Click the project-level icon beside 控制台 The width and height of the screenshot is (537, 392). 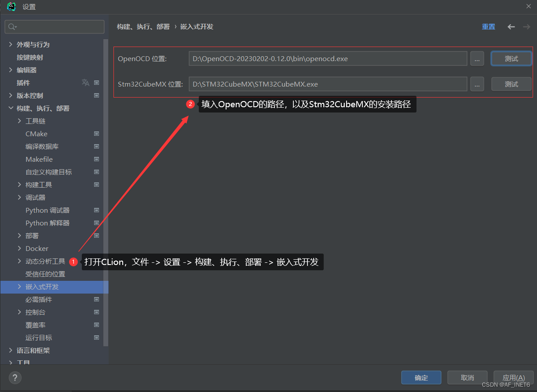97,312
